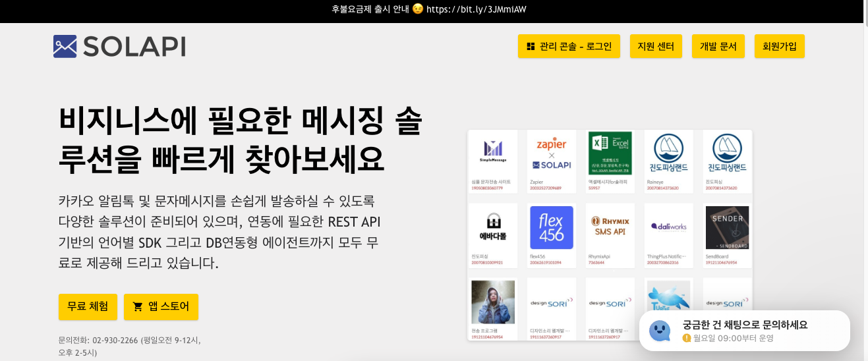Start the 무료 체험
Screen dimensions: 868x361
point(88,306)
